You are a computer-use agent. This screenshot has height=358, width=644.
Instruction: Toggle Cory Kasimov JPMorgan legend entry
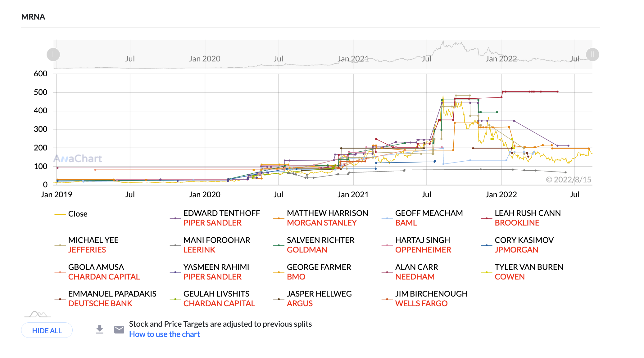(517, 245)
